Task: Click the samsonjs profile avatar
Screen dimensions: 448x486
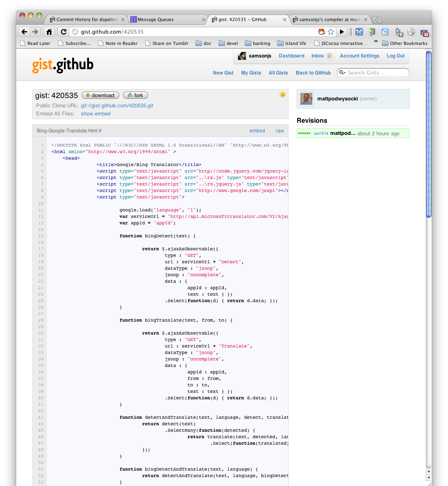Action: click(x=242, y=56)
